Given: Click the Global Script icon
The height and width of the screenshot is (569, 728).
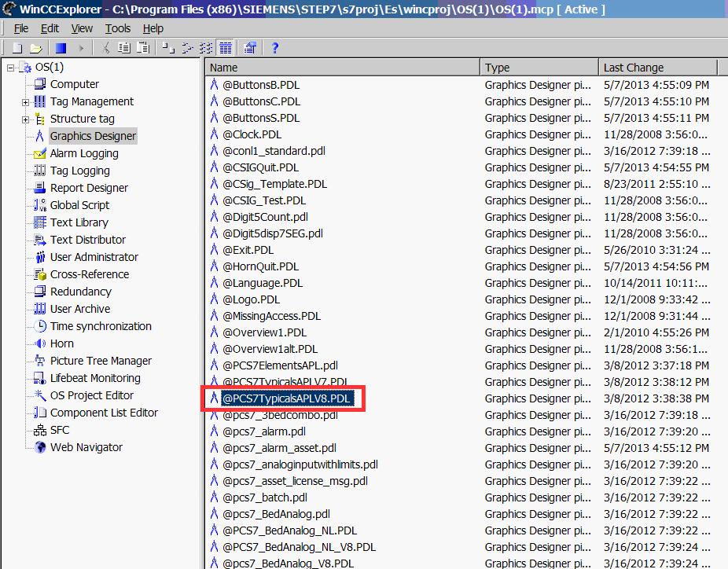Looking at the screenshot, I should click(x=40, y=205).
